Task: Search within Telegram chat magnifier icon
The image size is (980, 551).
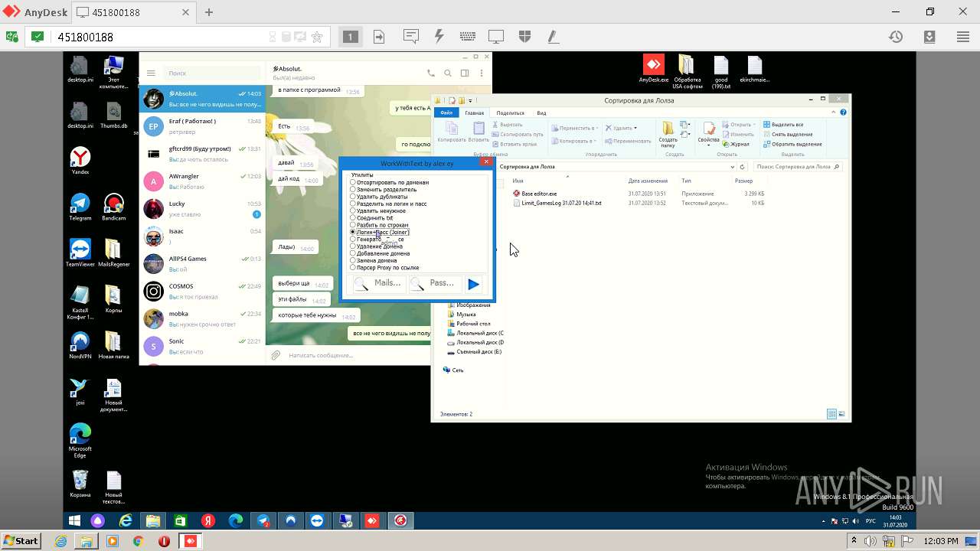Action: click(x=449, y=73)
